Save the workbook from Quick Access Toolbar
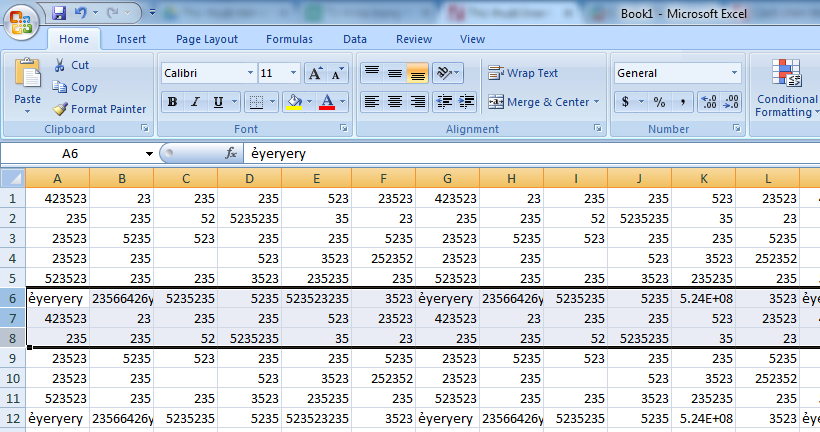The image size is (820, 432). [59, 13]
